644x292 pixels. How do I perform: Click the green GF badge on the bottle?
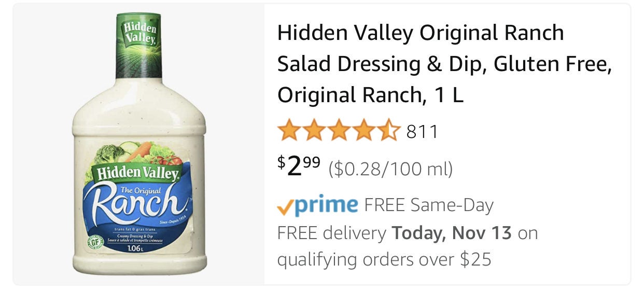pos(94,242)
